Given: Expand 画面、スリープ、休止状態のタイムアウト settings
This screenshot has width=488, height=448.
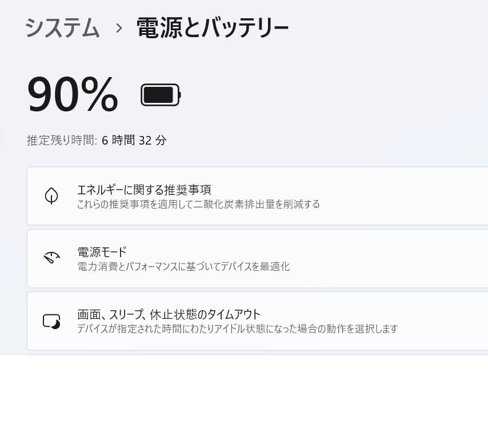Looking at the screenshot, I should coord(256,321).
